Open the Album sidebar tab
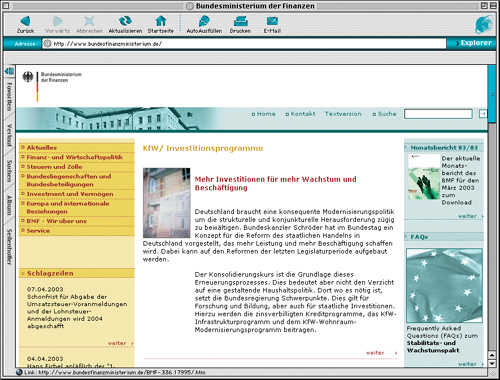 [x=9, y=205]
